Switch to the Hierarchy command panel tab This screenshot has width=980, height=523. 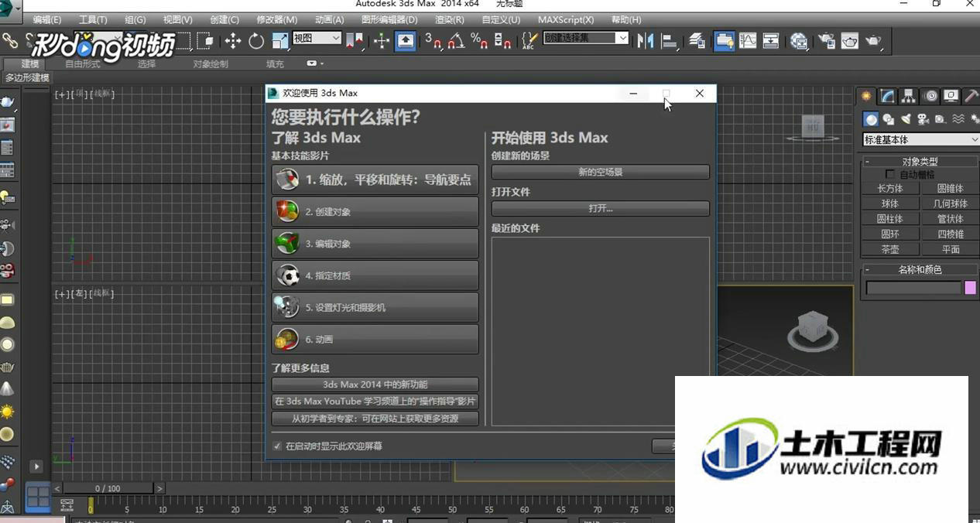909,96
